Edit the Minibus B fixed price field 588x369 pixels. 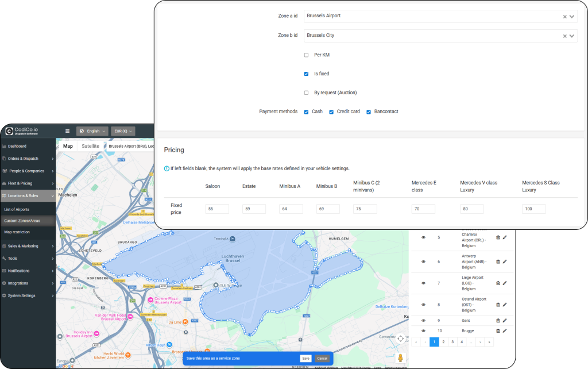[x=328, y=209]
